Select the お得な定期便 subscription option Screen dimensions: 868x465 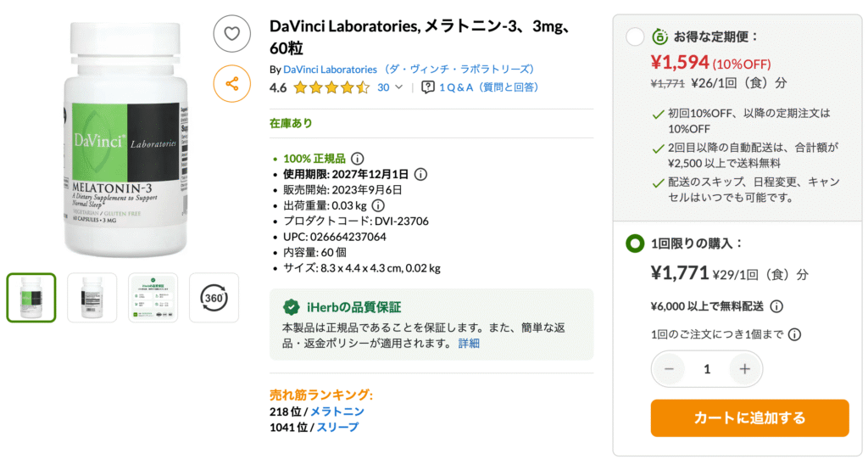point(635,36)
